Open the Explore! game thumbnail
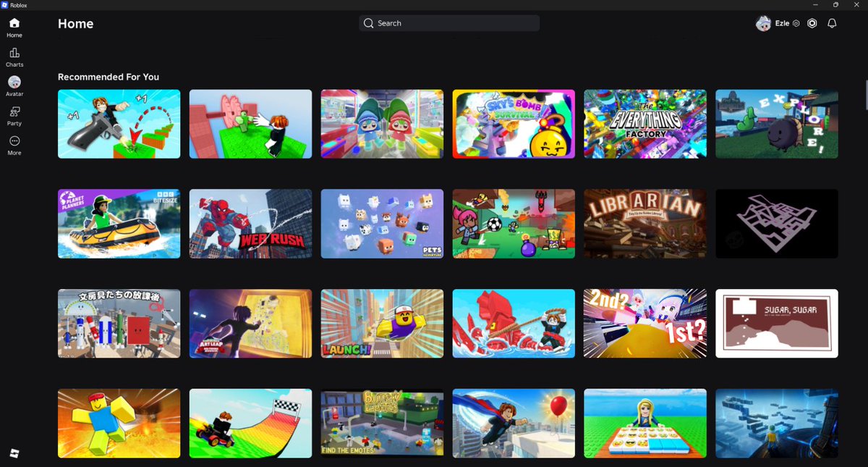The height and width of the screenshot is (467, 868). point(777,124)
